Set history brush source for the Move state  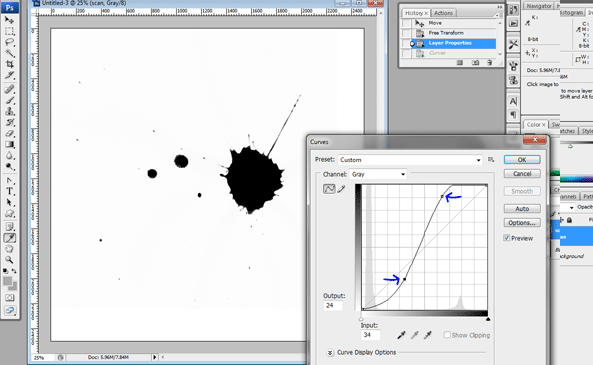click(406, 23)
